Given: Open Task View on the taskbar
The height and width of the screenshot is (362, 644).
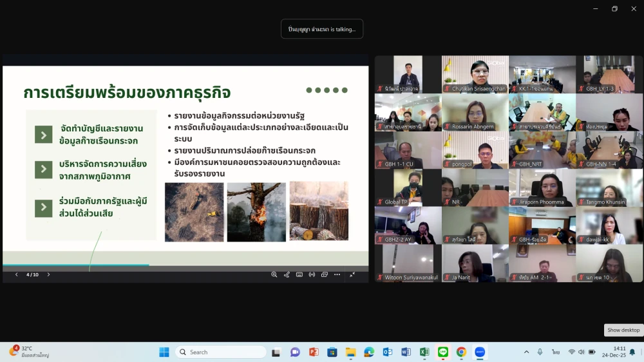Looking at the screenshot, I should 276,352.
